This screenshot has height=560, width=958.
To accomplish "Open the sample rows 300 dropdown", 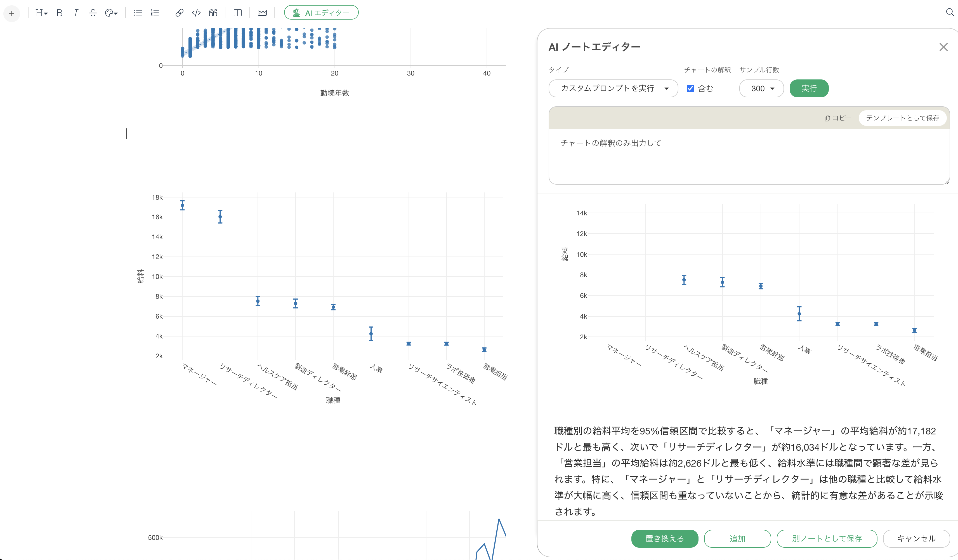I will pyautogui.click(x=761, y=89).
